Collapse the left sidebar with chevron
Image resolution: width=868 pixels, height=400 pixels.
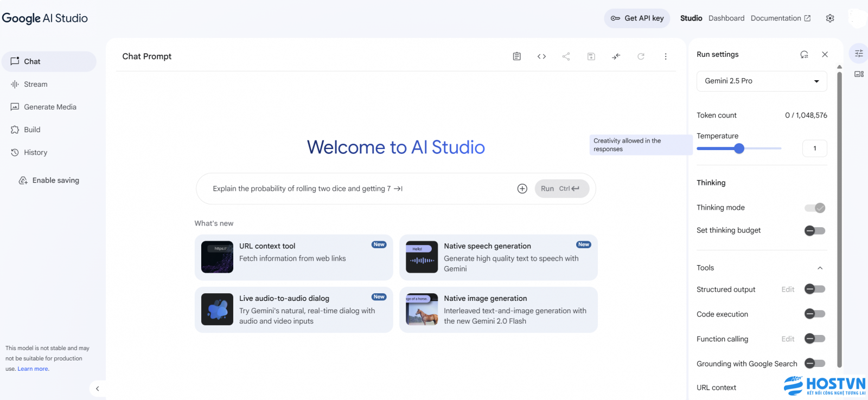coord(97,389)
